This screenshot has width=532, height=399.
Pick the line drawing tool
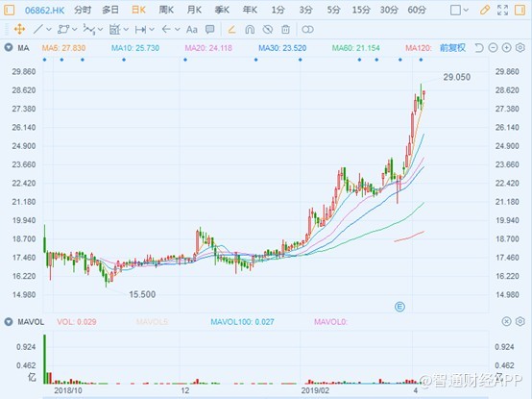[38, 30]
